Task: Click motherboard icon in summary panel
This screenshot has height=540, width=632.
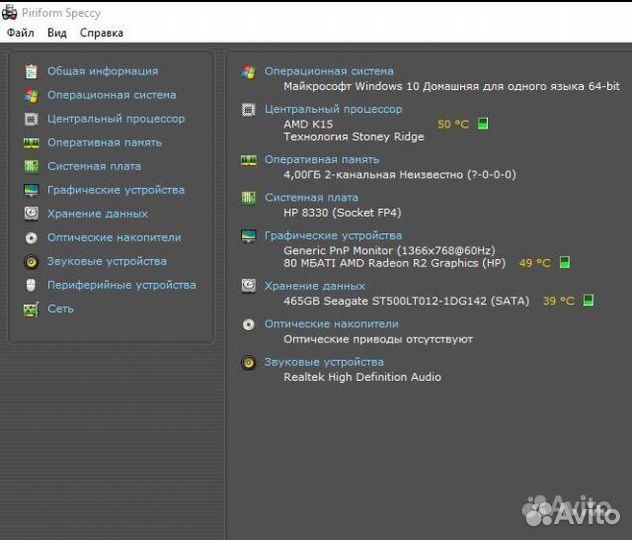Action: point(248,198)
